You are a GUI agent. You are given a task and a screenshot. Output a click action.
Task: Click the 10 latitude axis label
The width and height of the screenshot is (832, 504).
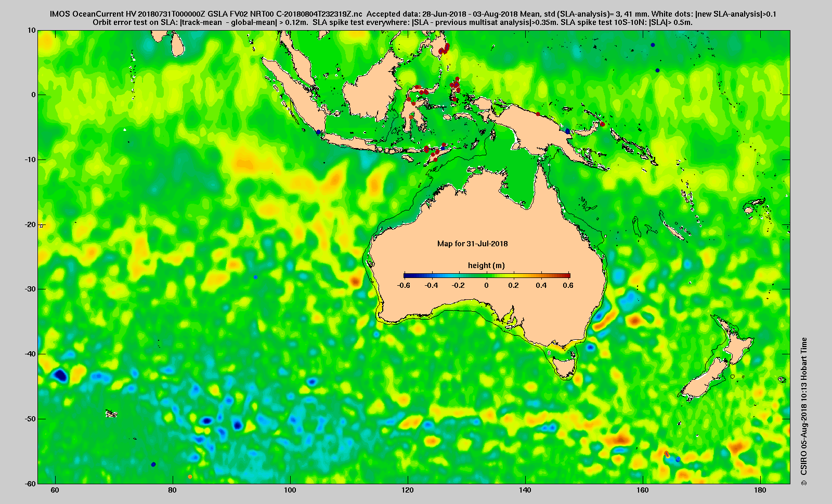coord(32,30)
